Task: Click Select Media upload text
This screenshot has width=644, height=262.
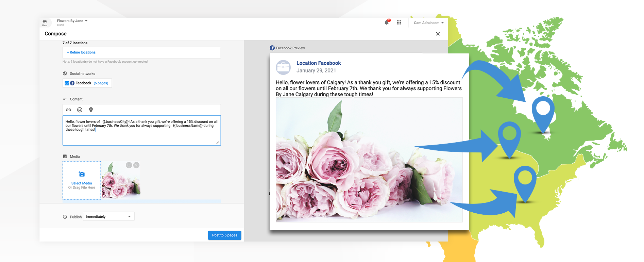Action: pos(82,183)
